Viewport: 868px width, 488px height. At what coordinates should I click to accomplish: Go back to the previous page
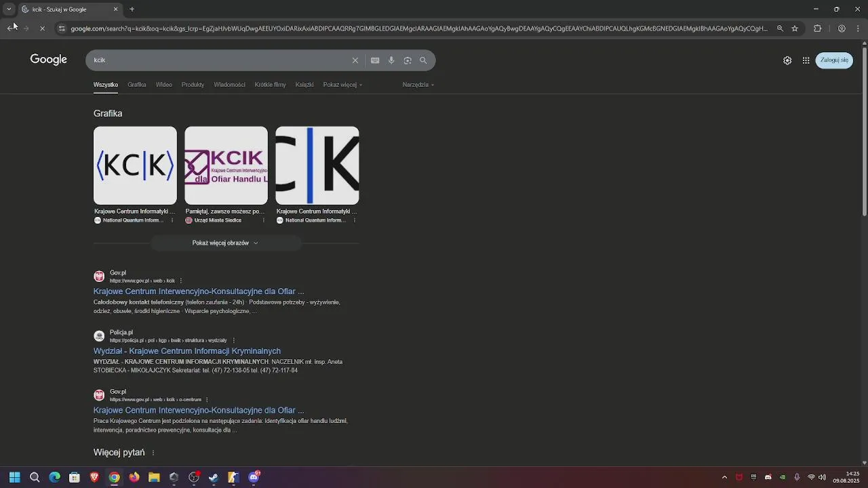pos(9,28)
